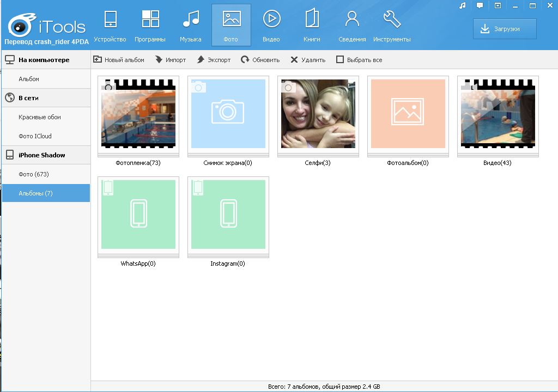Click the music note icon in title bar
The width and height of the screenshot is (558, 392).
462,5
